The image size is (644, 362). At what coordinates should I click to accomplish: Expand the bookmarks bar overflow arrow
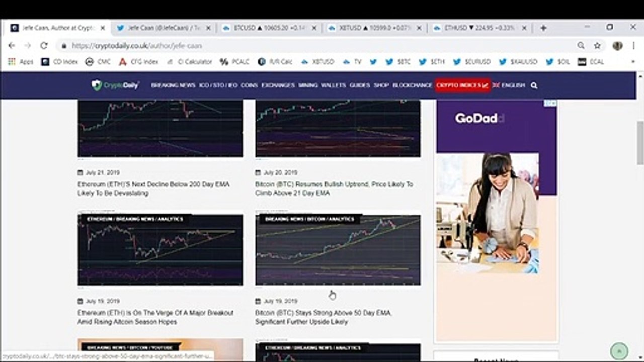[x=633, y=62]
